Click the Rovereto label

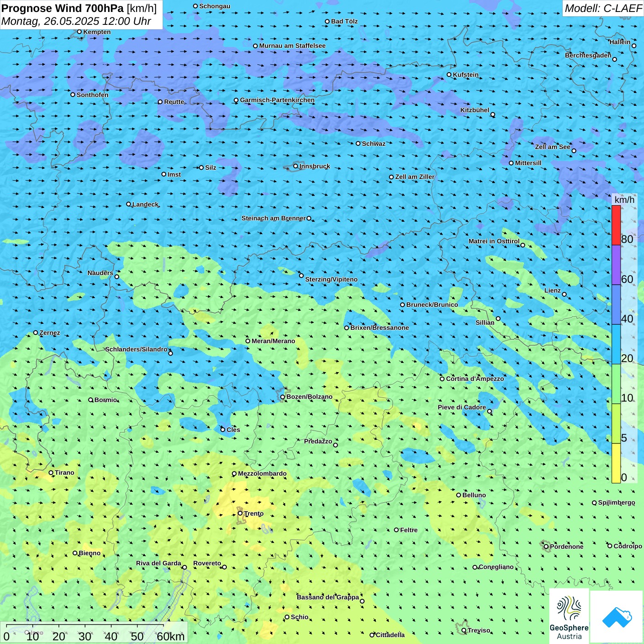click(x=207, y=563)
